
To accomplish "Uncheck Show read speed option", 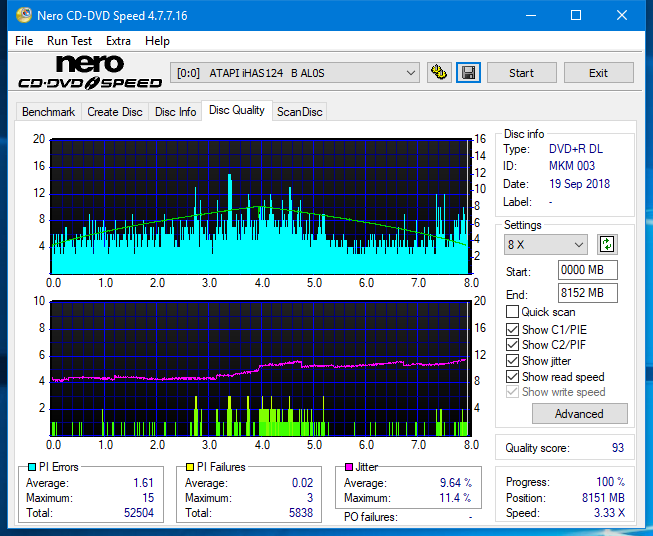I will click(x=512, y=376).
